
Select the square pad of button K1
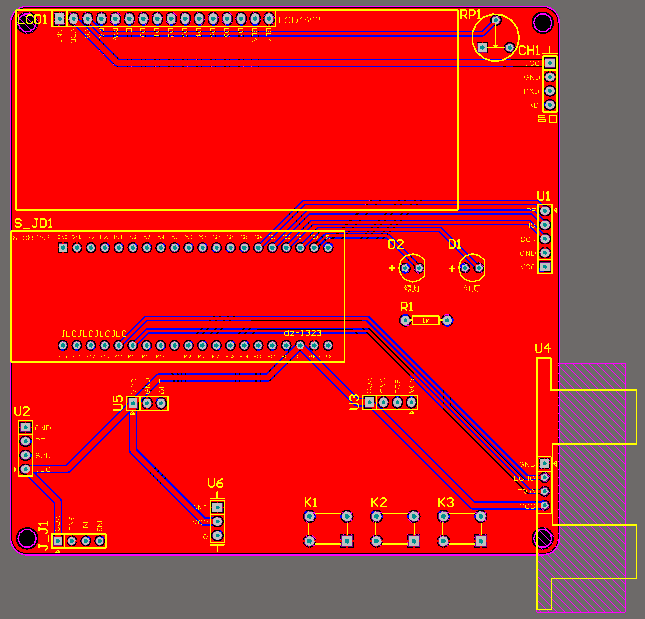click(x=347, y=541)
